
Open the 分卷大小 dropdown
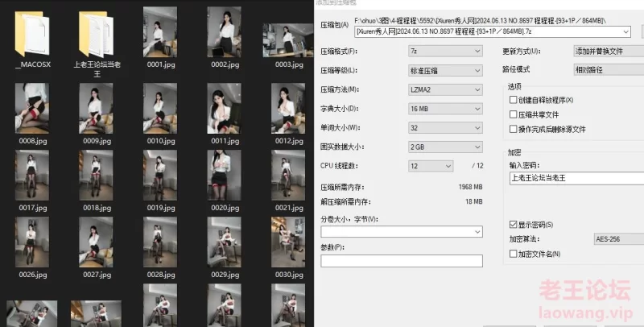[401, 232]
